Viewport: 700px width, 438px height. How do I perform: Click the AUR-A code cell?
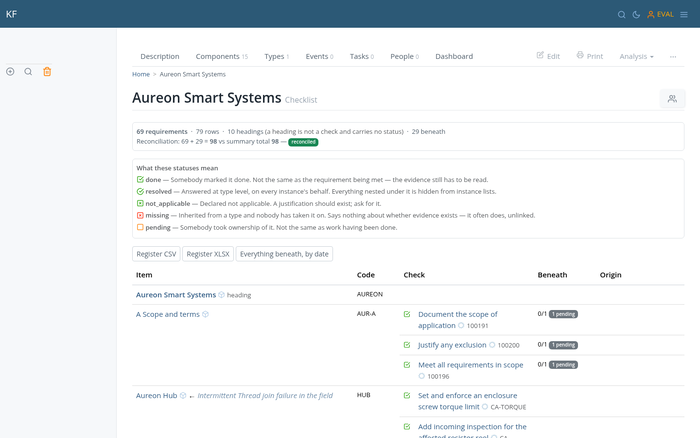click(x=366, y=314)
